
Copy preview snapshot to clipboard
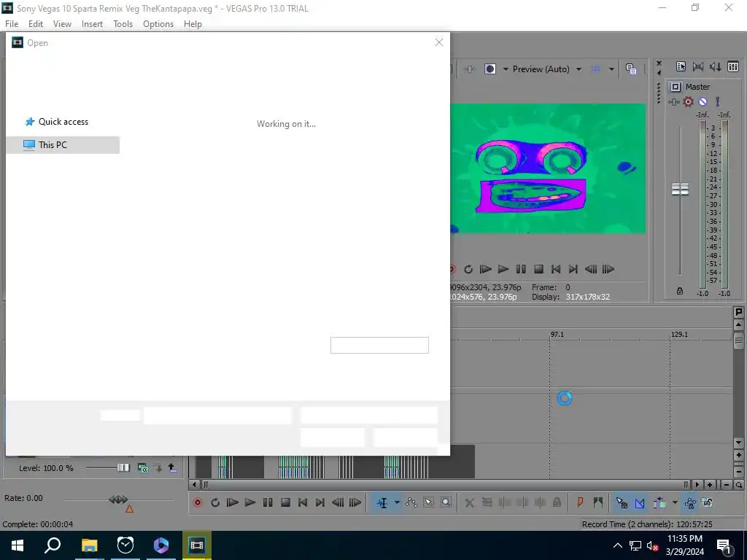631,69
